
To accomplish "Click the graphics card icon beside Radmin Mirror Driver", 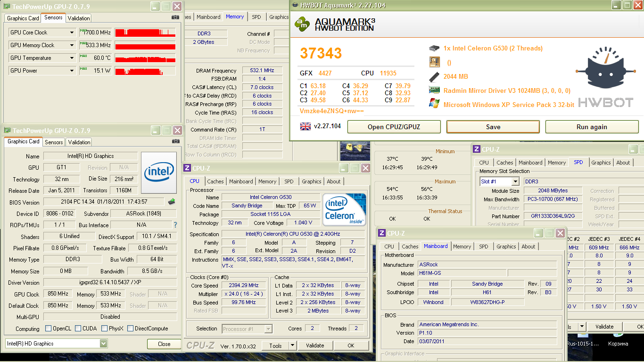I will 434,90.
